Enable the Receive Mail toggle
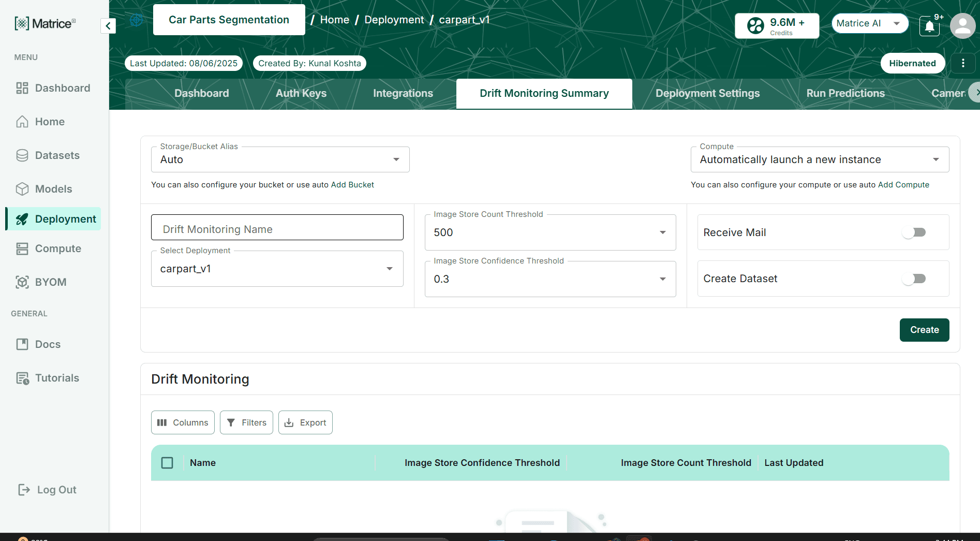 [914, 232]
